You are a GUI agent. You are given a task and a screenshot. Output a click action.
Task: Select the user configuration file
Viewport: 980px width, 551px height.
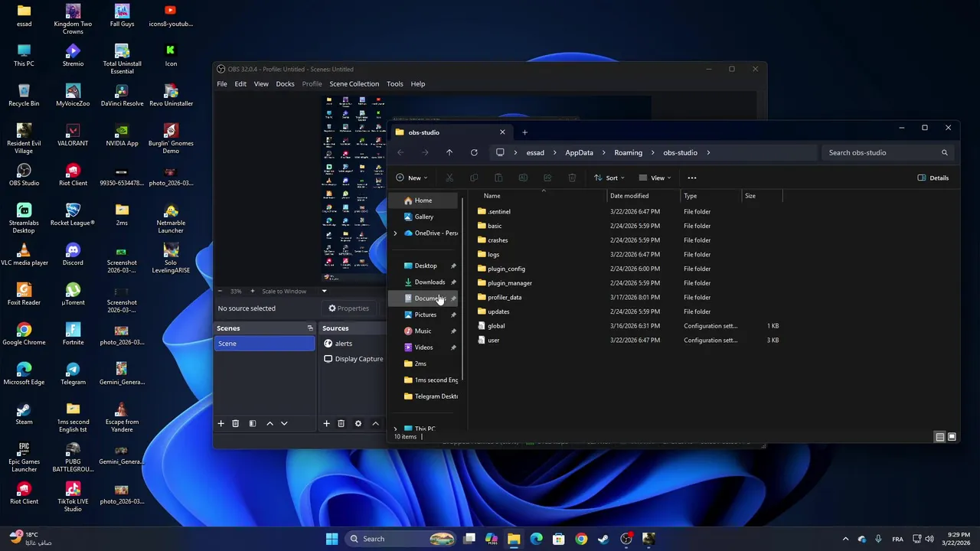pyautogui.click(x=494, y=341)
